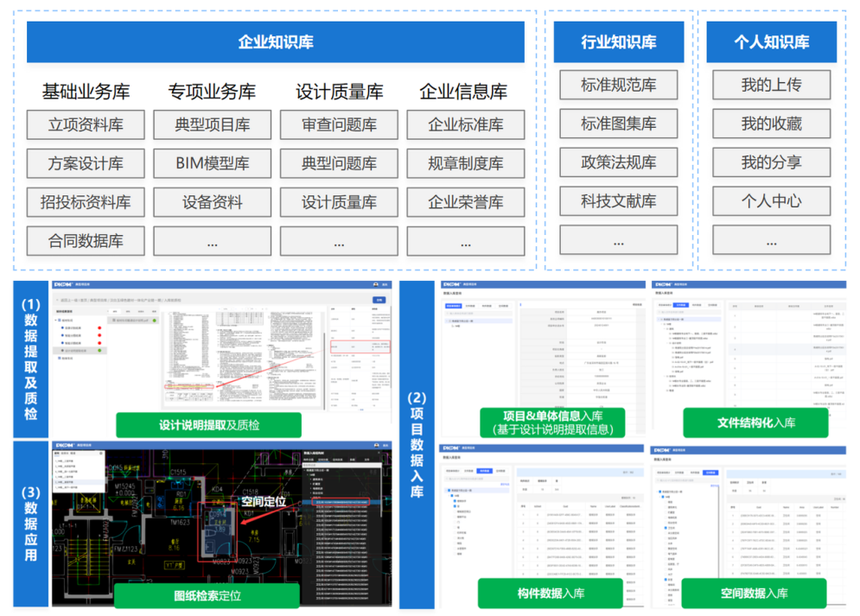Select the 企业信息库 column heading
The height and width of the screenshot is (616, 860).
coord(464,92)
